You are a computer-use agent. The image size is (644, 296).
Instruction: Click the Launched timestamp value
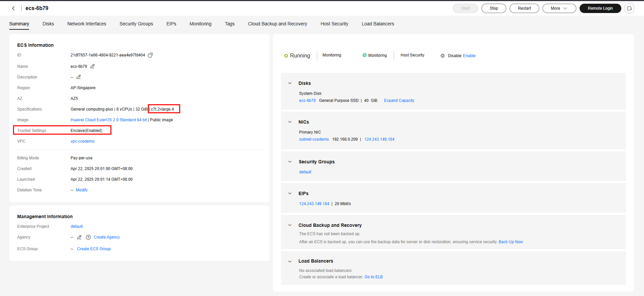(x=102, y=179)
